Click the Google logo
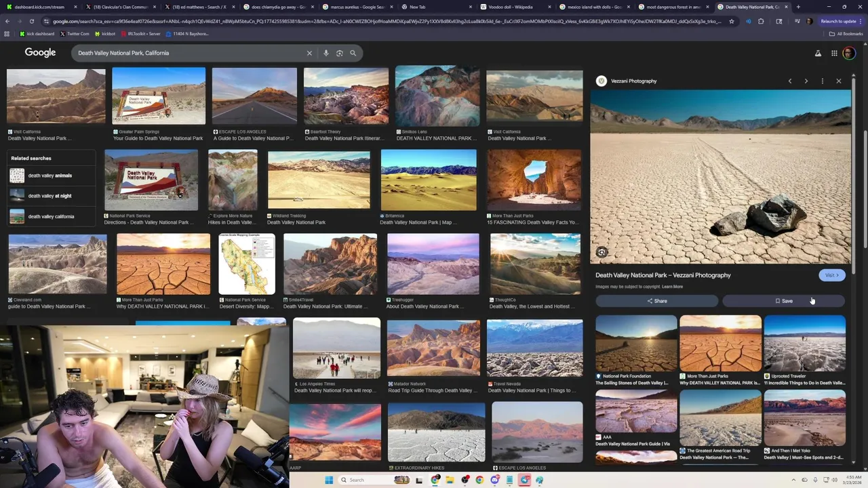Image resolution: width=868 pixels, height=488 pixels. pyautogui.click(x=40, y=53)
